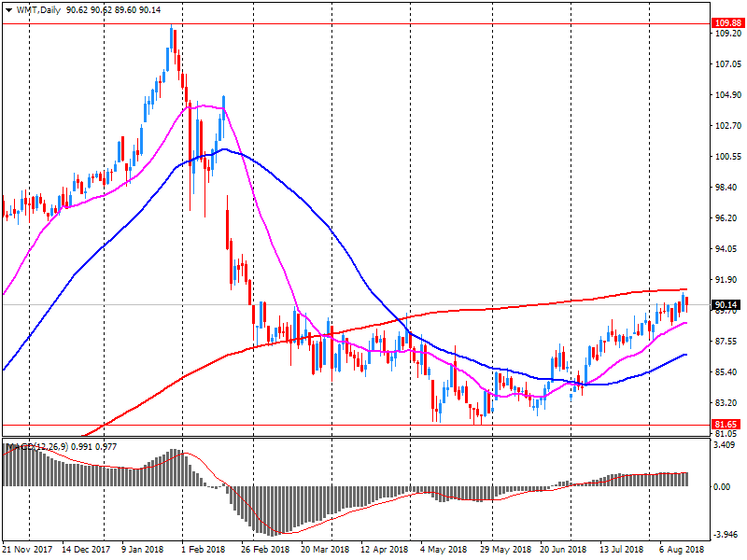Click the 4 May 2018 date label
This screenshot has height=560, width=747.
point(444,549)
